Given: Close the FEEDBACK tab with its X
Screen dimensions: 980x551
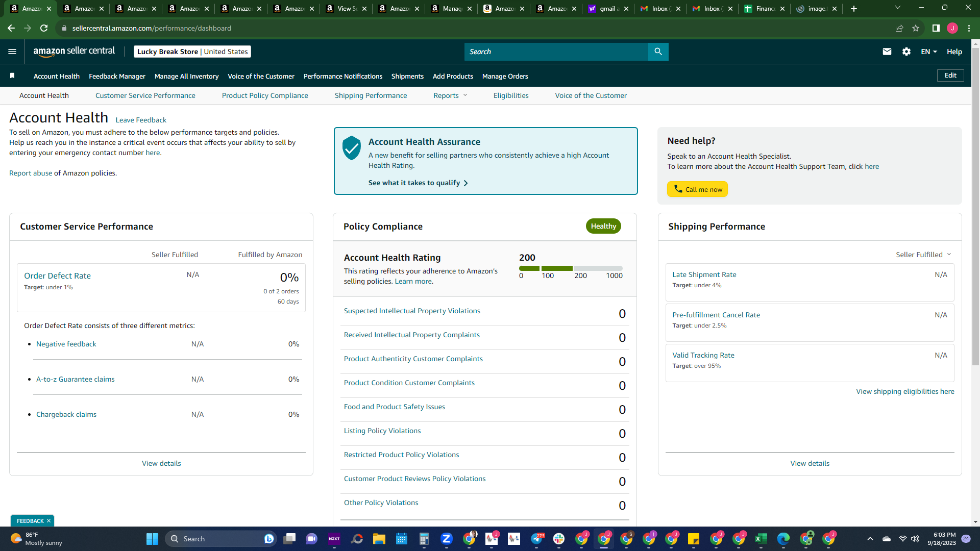Looking at the screenshot, I should point(48,521).
